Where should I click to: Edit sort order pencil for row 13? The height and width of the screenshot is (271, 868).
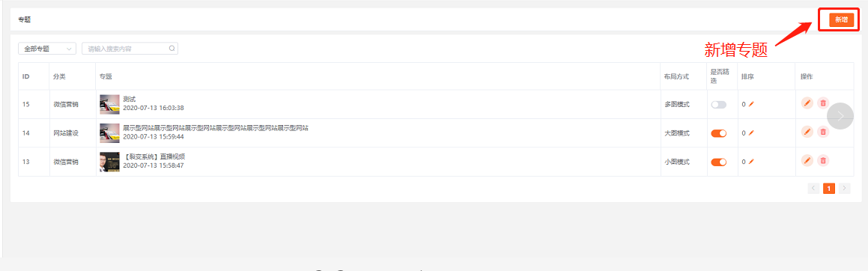pos(751,162)
